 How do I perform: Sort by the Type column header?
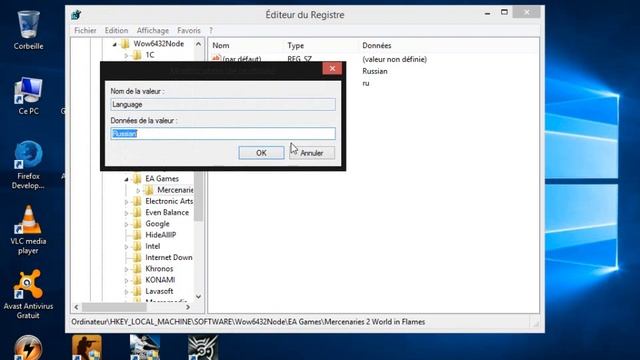(296, 46)
